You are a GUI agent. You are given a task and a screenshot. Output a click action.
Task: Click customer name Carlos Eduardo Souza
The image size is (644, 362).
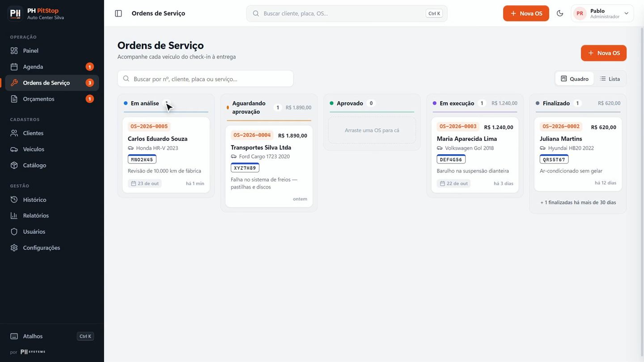[x=157, y=139]
